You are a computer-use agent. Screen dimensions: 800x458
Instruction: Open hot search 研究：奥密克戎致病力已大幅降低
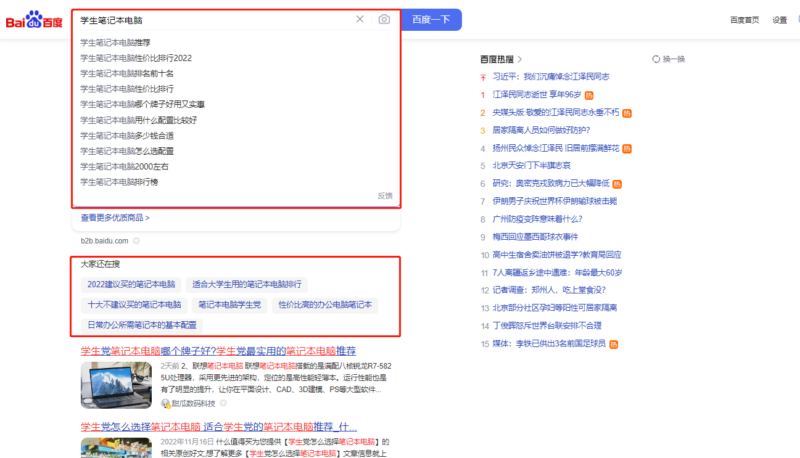click(x=551, y=183)
